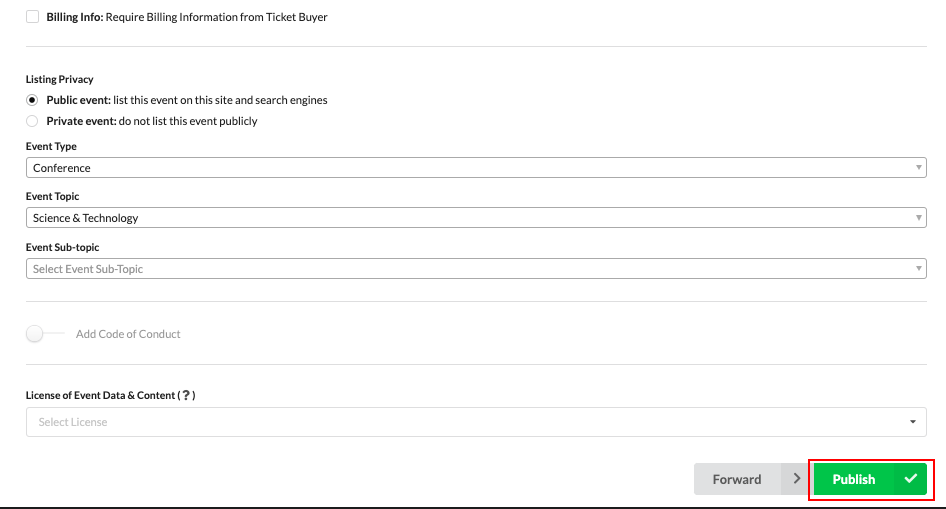Image resolution: width=946 pixels, height=509 pixels.
Task: Toggle the Add Code of Conduct switch
Action: tap(45, 334)
